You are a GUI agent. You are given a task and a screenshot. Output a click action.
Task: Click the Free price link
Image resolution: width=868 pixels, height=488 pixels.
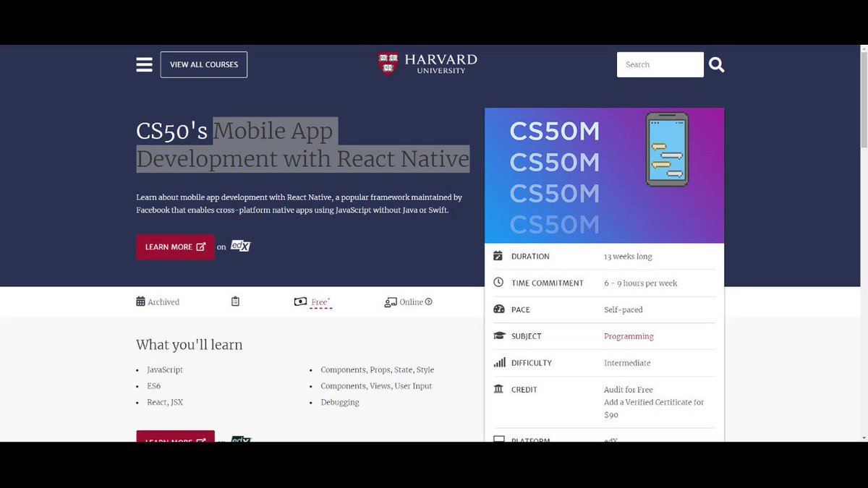(320, 302)
